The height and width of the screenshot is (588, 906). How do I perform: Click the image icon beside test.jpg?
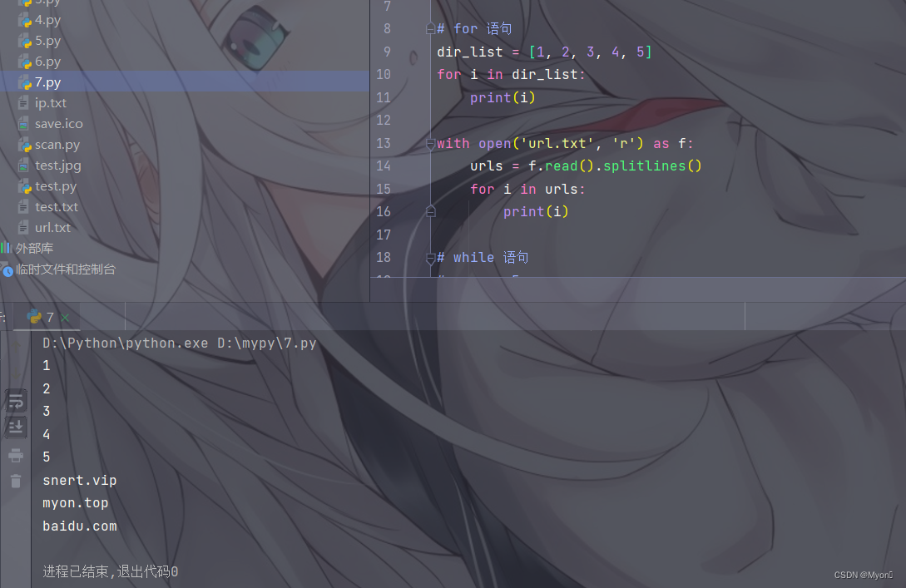pyautogui.click(x=23, y=166)
